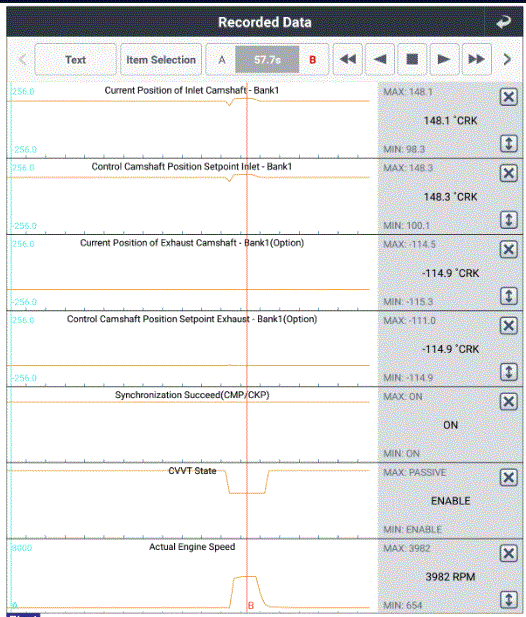Select marker B
The image size is (526, 617).
tap(313, 60)
